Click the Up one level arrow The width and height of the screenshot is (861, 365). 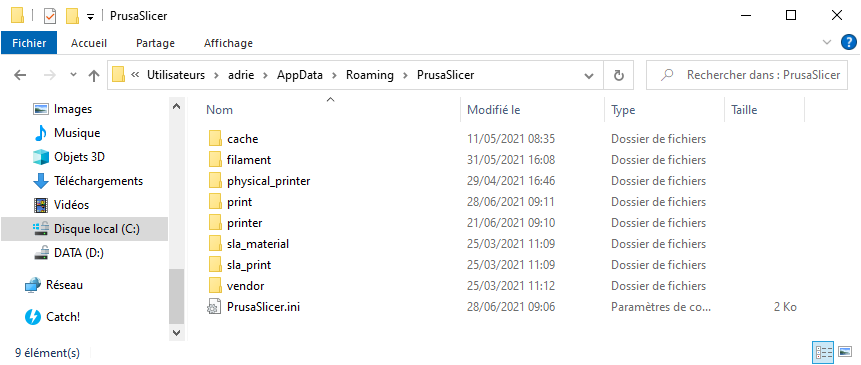[x=94, y=76]
